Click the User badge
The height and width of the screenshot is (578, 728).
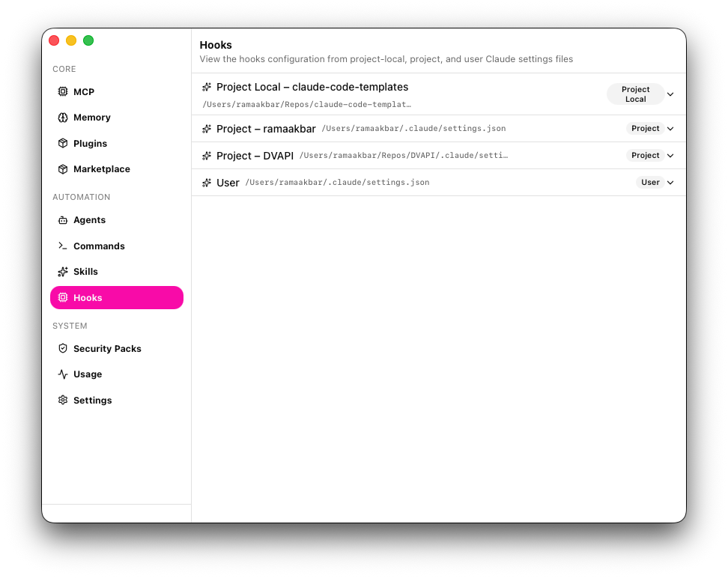[650, 183]
